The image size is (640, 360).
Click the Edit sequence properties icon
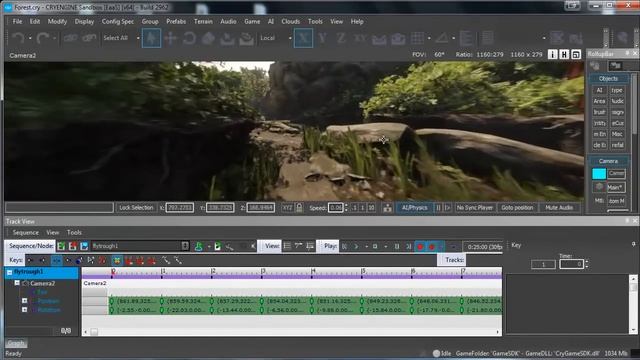point(84,246)
